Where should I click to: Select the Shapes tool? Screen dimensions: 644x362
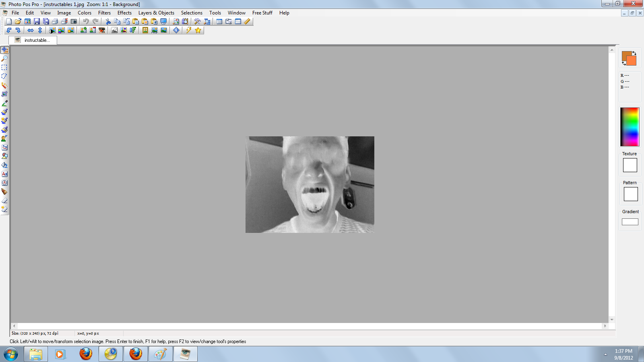click(4, 156)
